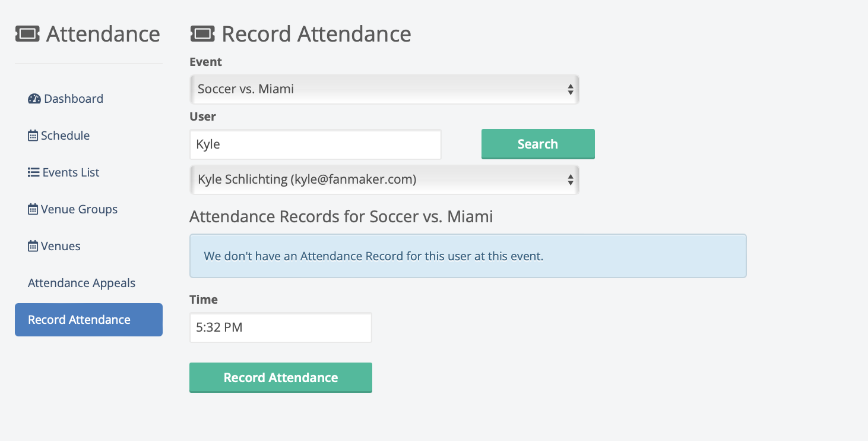The image size is (868, 441).
Task: Click the Venues calendar icon
Action: click(33, 246)
